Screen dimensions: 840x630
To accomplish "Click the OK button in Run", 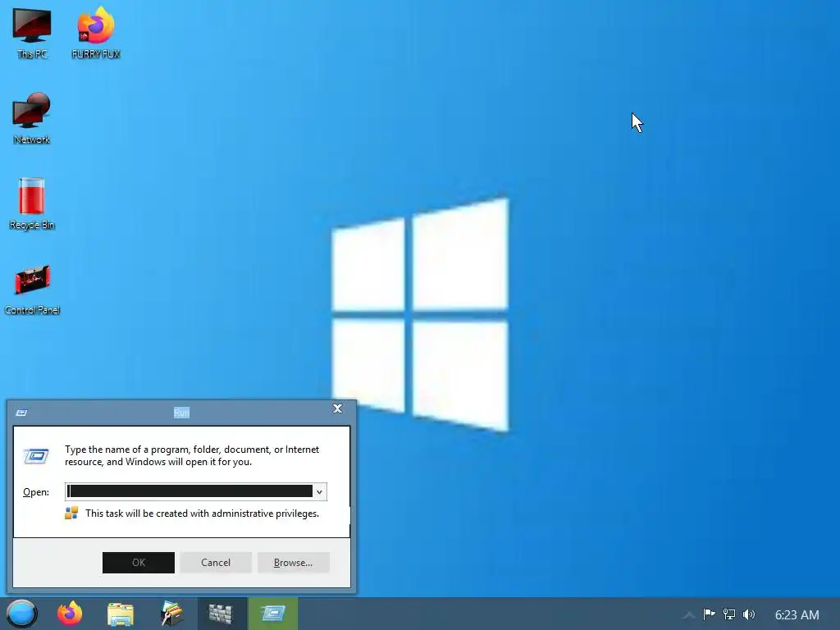I will (x=138, y=563).
